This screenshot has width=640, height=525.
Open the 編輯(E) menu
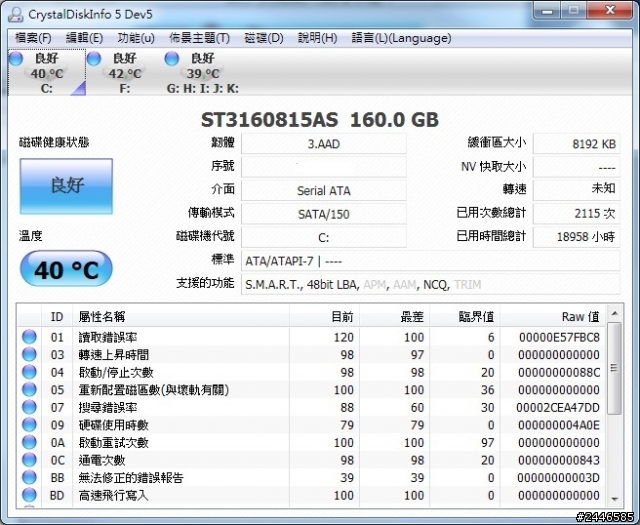84,38
